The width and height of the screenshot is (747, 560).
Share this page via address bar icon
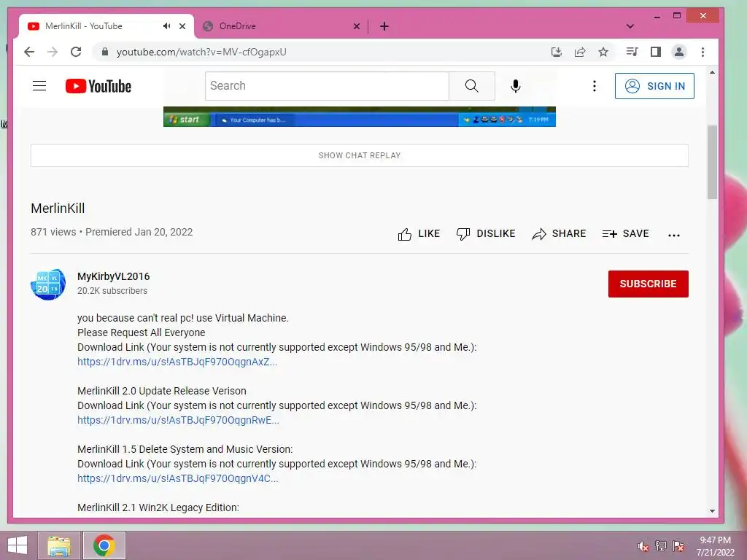point(580,52)
